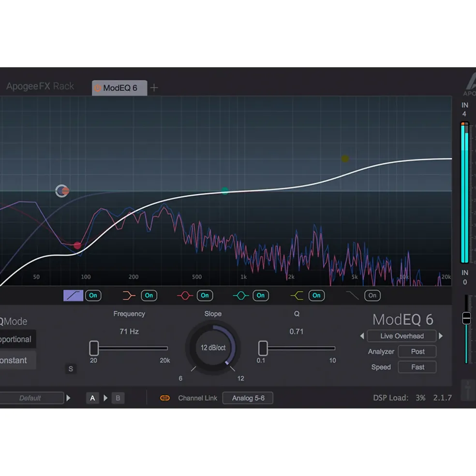Toggle the red bell band On switch

[x=205, y=295]
